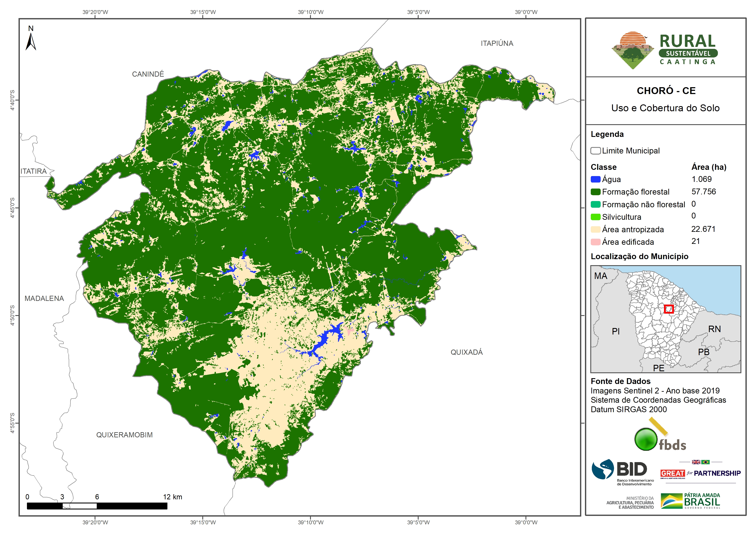Click the blue Água legend swatch

coord(595,179)
